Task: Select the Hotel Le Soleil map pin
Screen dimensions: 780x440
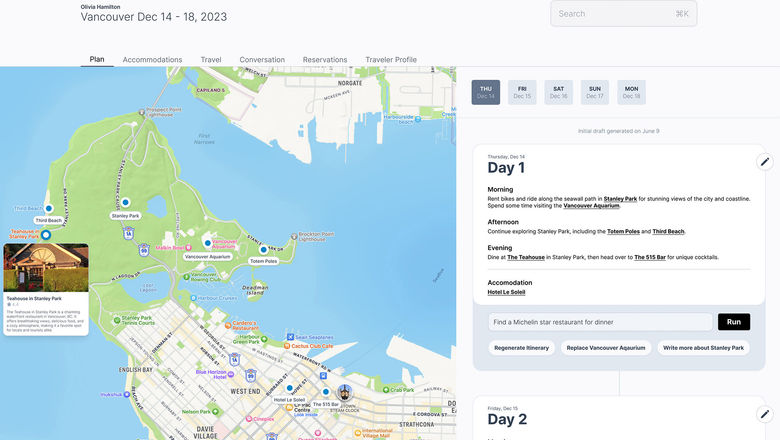Action: tap(290, 388)
